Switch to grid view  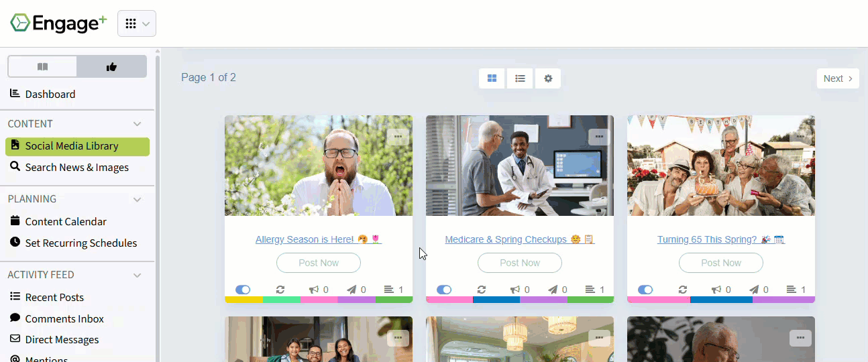coord(492,78)
